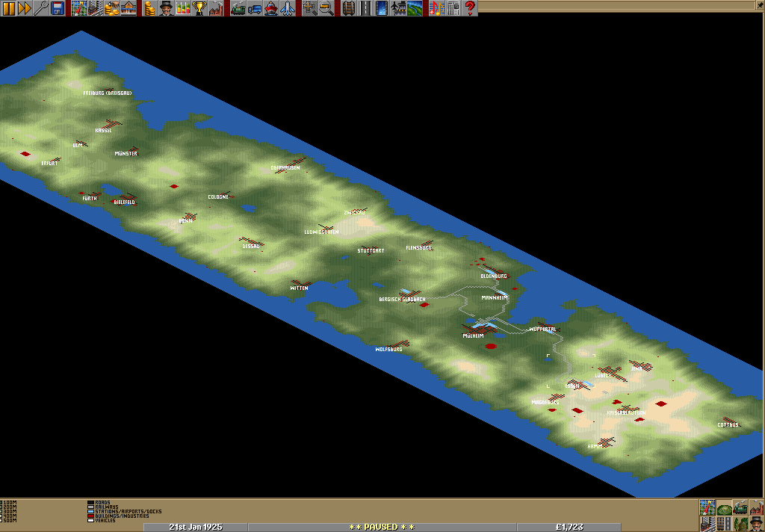Show land contours on the smallmap
The image size is (765, 532).
click(x=724, y=507)
